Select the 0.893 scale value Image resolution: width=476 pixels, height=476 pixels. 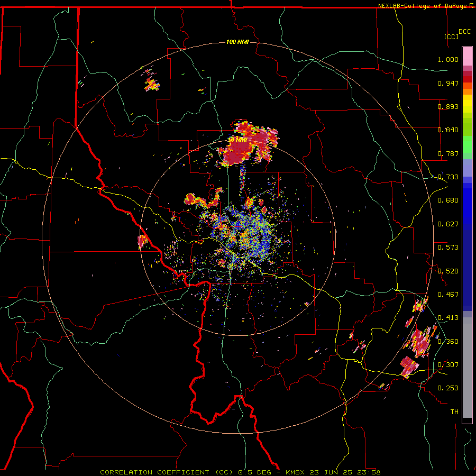click(448, 106)
